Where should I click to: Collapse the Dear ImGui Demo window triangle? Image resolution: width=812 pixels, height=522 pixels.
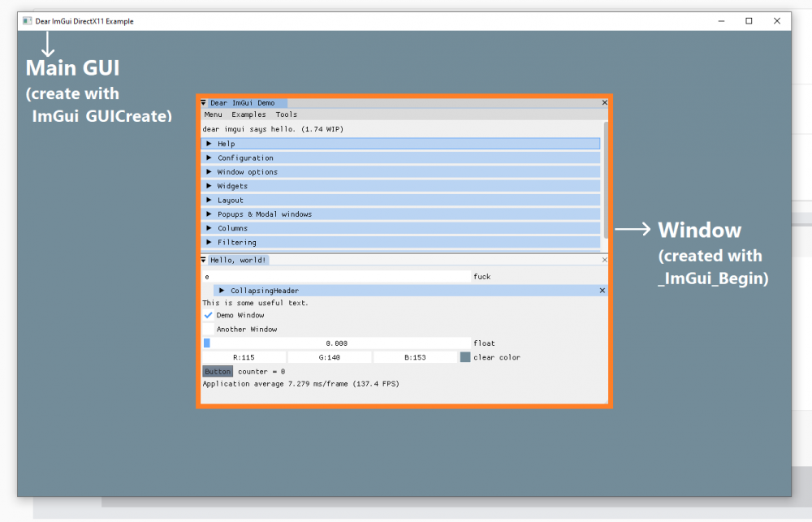pyautogui.click(x=204, y=102)
